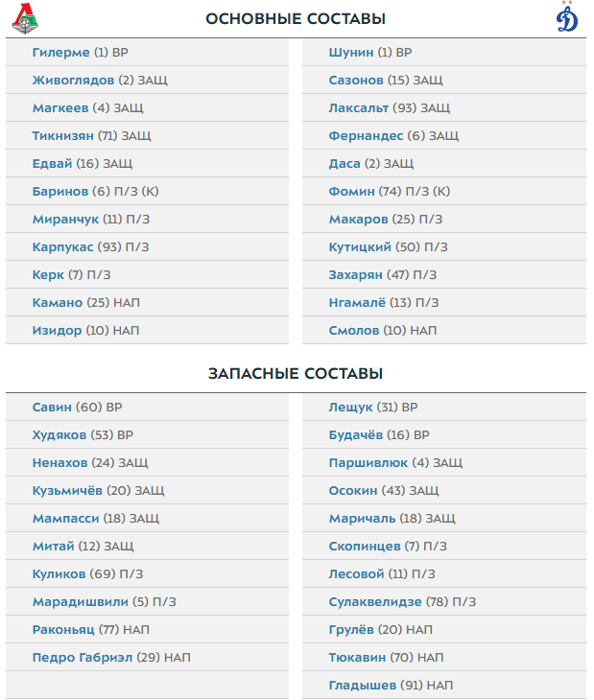The image size is (594, 700).
Task: Click substitute Тюкавин link
Action: point(359,658)
